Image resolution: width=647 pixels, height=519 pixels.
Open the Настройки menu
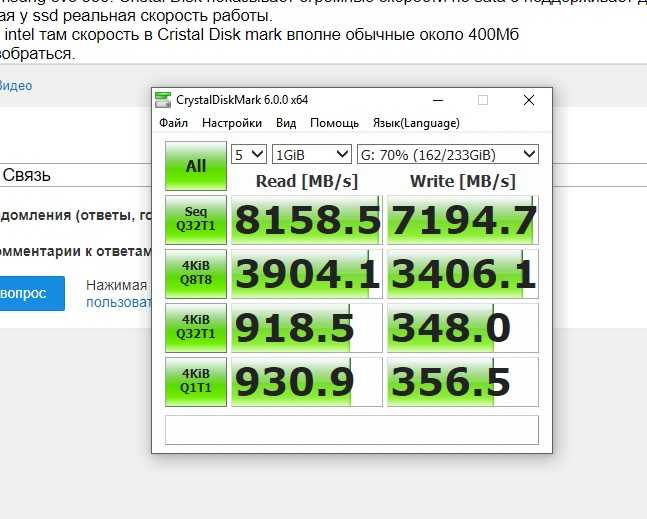click(232, 123)
